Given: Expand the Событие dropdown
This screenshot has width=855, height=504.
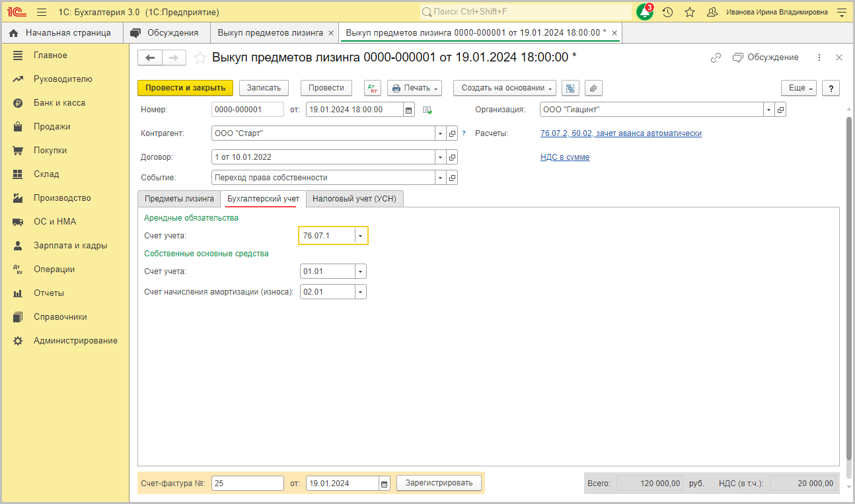Looking at the screenshot, I should (x=441, y=178).
